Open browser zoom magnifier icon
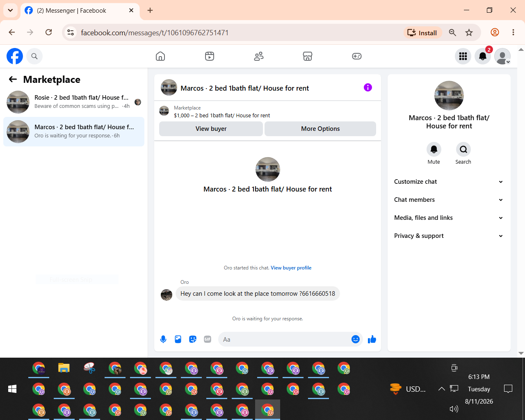The width and height of the screenshot is (525, 420). [x=452, y=33]
